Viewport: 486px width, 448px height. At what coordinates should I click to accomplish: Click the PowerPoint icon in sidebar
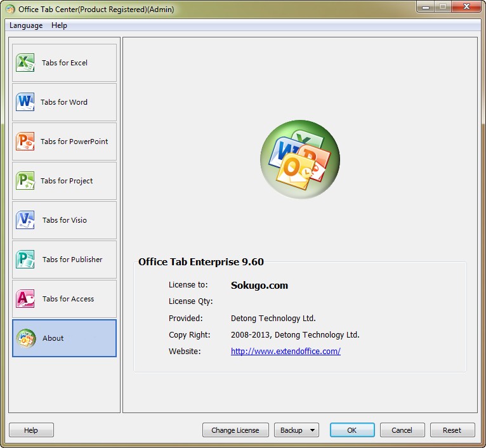coord(25,142)
